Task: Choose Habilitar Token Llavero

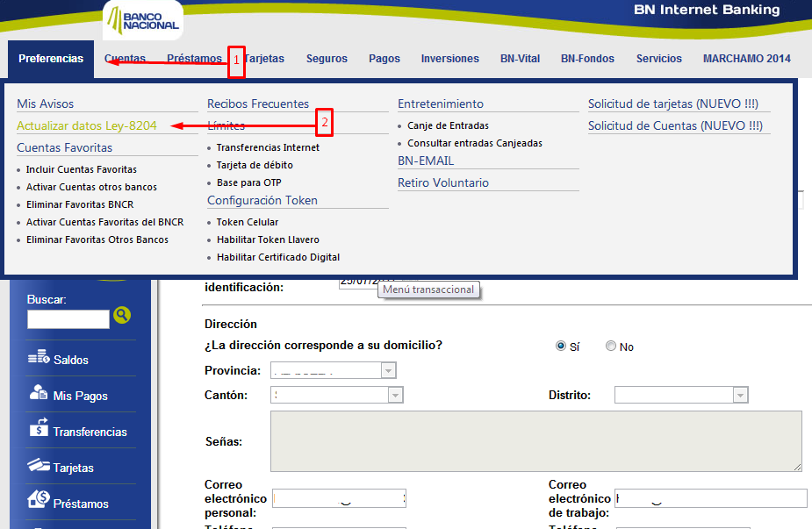Action: [268, 239]
